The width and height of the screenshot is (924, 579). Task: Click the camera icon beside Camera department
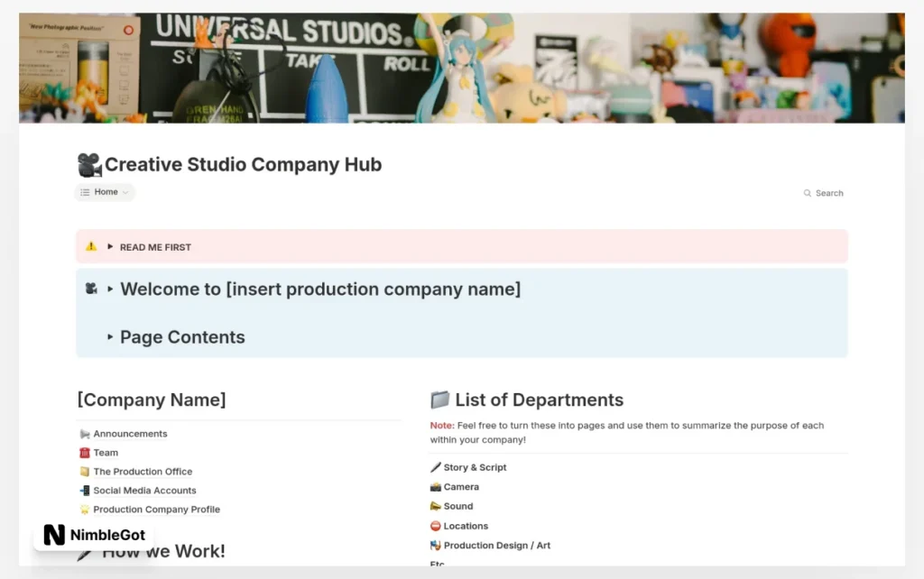[436, 487]
